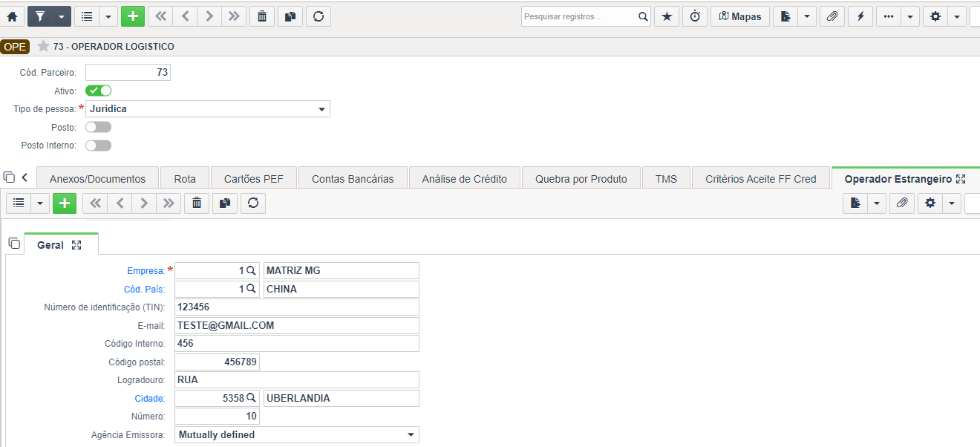Expand settings dropdown arrow in top toolbar
980x447 pixels.
coord(957,16)
